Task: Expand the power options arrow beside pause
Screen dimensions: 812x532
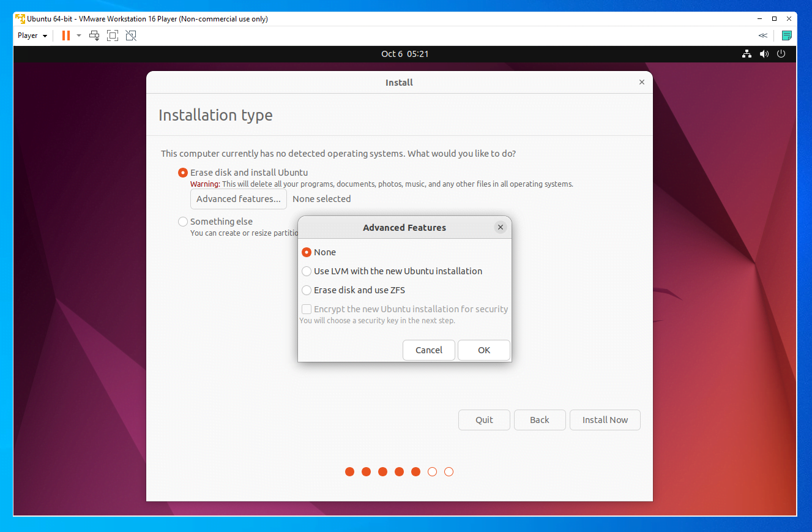Action: point(79,36)
